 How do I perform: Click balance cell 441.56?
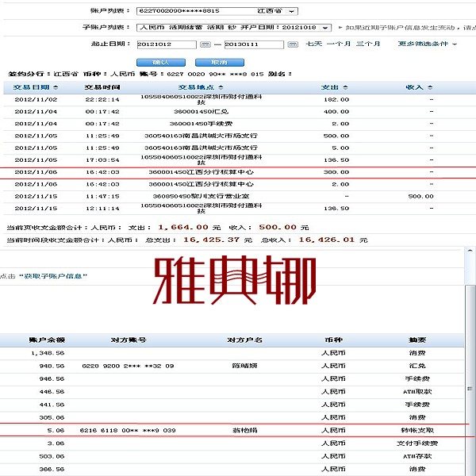52,405
